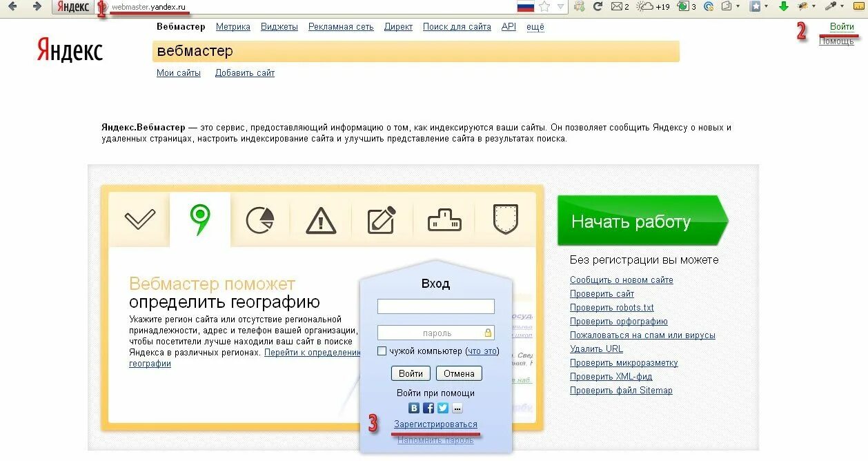
Task: Select the Вебмастер service tab
Action: 181,27
